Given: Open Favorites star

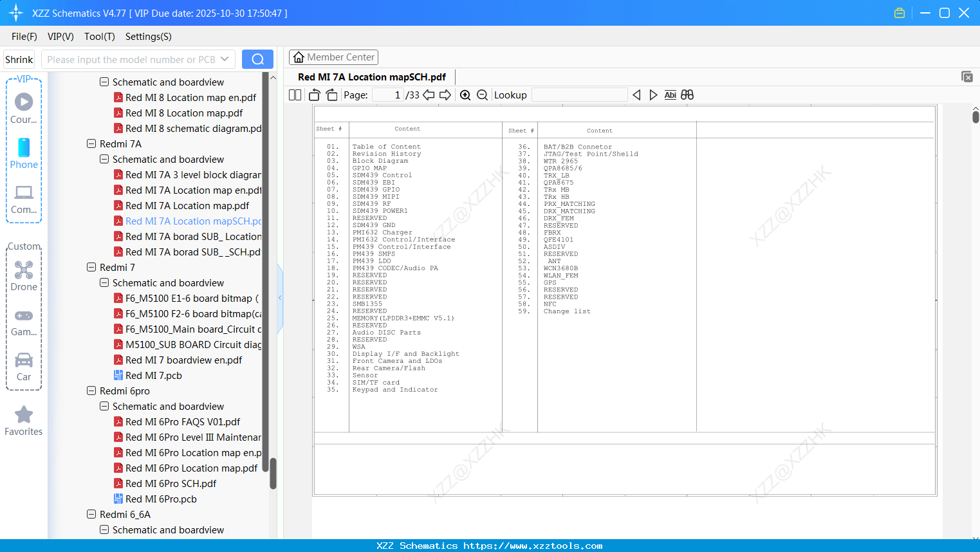Looking at the screenshot, I should point(24,421).
